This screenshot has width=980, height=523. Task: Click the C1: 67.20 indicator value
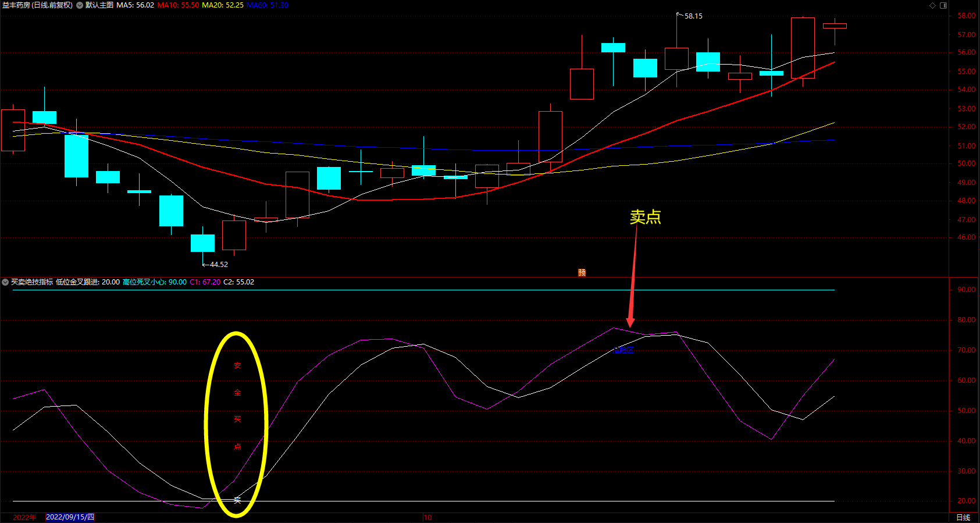pyautogui.click(x=205, y=282)
